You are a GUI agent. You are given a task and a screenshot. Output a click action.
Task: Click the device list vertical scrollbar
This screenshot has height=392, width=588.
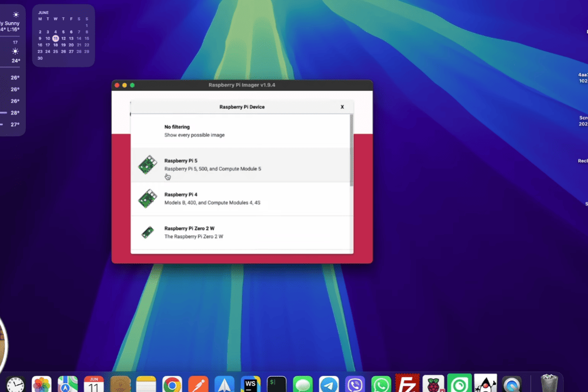(x=351, y=150)
